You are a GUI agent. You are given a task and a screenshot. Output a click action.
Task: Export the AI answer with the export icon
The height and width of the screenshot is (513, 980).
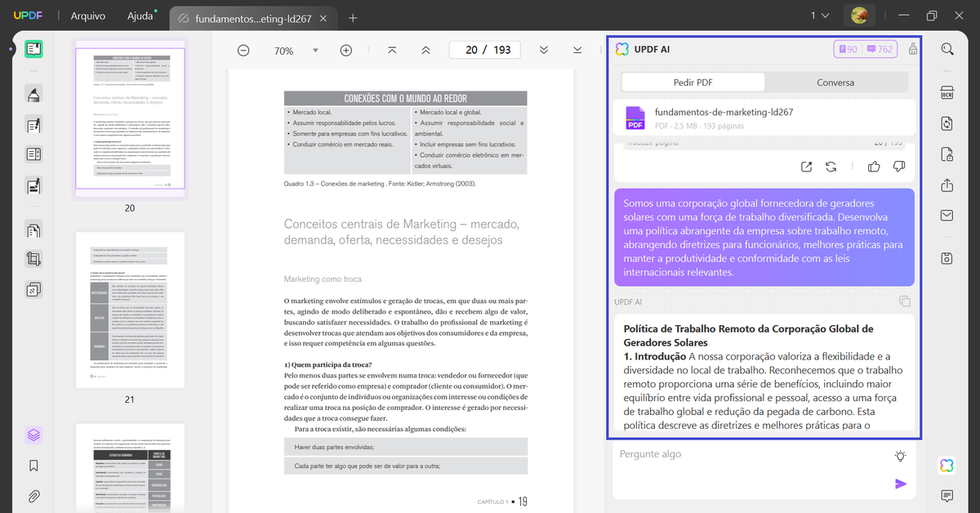806,167
